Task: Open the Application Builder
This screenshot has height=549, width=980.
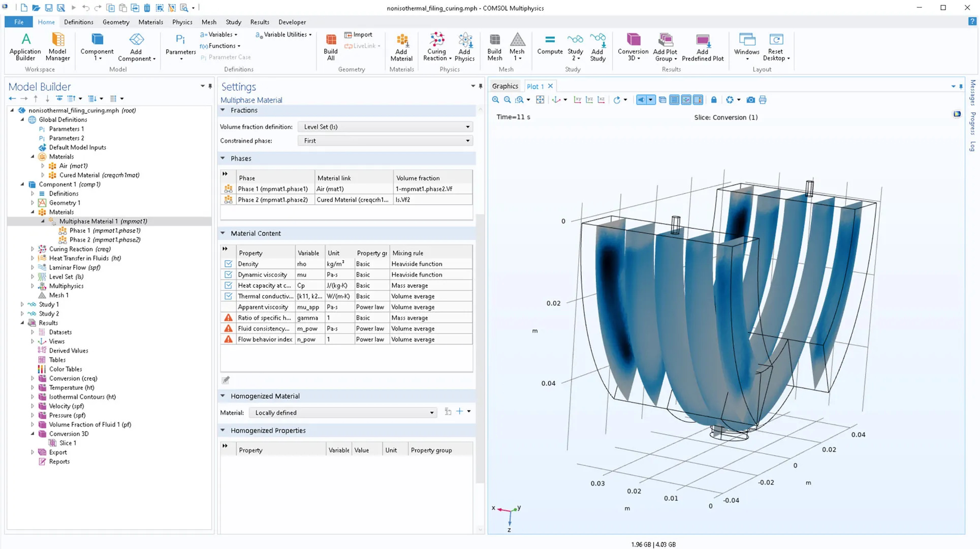Action: pos(25,47)
